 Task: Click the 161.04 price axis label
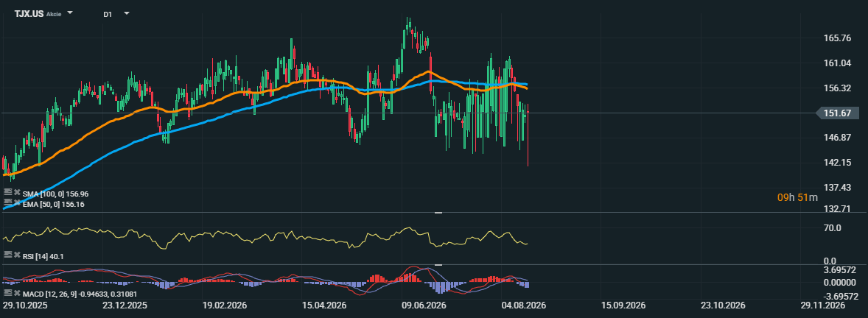coord(838,63)
